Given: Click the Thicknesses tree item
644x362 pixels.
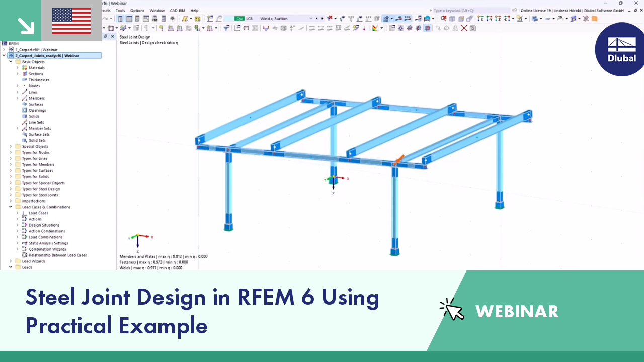Looking at the screenshot, I should (x=39, y=80).
